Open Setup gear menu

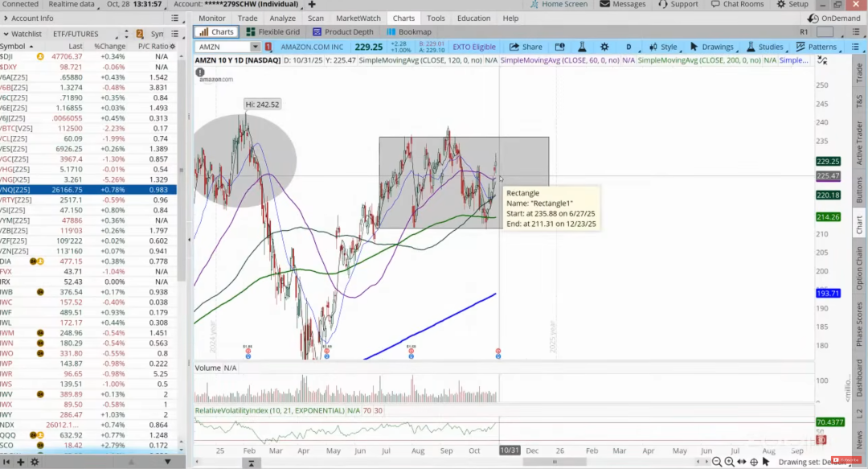pyautogui.click(x=792, y=5)
